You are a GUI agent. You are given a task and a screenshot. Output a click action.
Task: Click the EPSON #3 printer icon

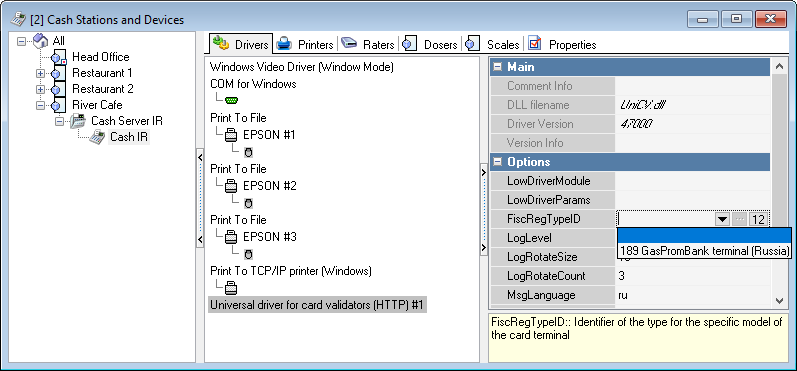coord(231,237)
